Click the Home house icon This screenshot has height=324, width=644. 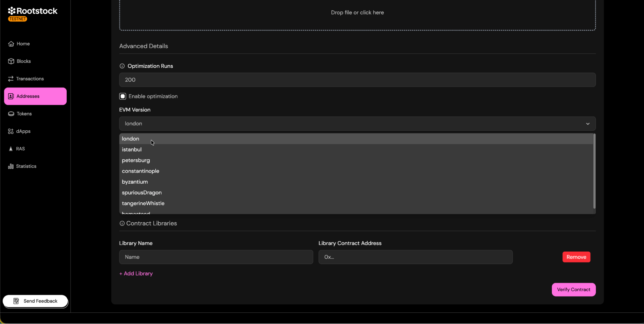coord(11,44)
